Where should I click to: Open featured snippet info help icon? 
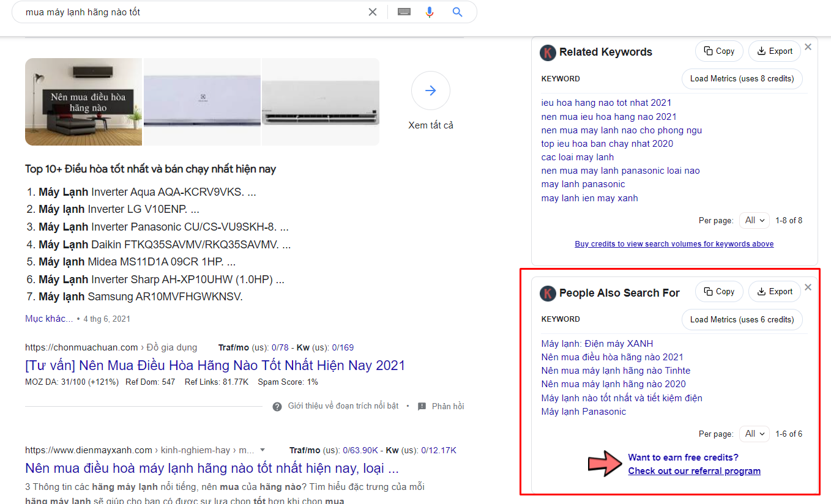coord(277,406)
